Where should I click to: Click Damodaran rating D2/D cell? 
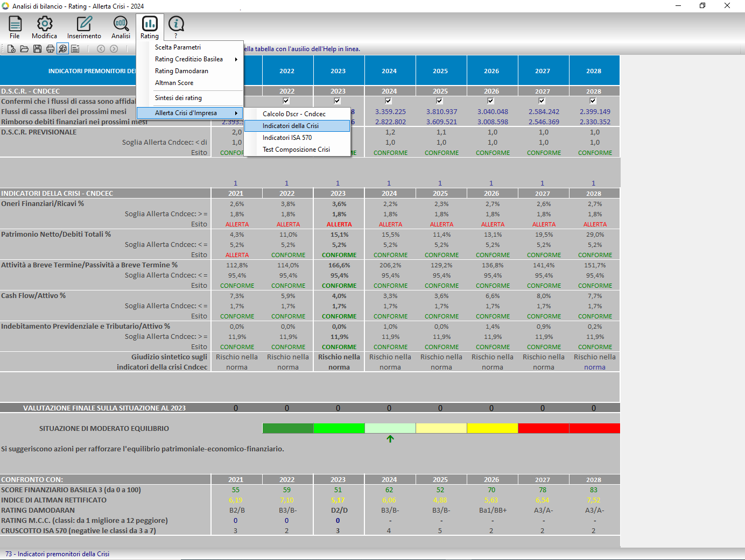(x=339, y=511)
